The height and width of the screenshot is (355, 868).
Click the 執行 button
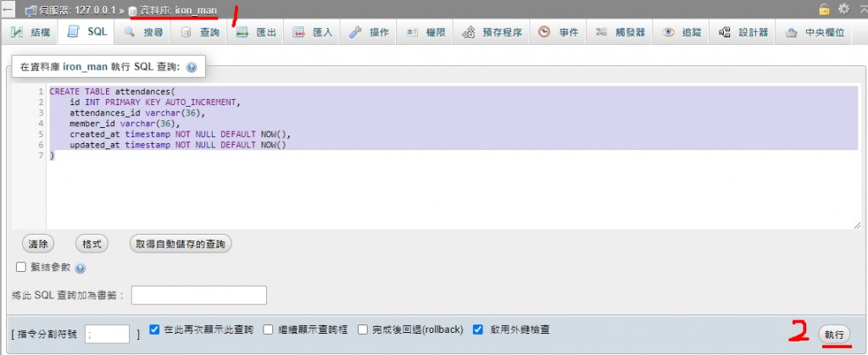click(834, 335)
